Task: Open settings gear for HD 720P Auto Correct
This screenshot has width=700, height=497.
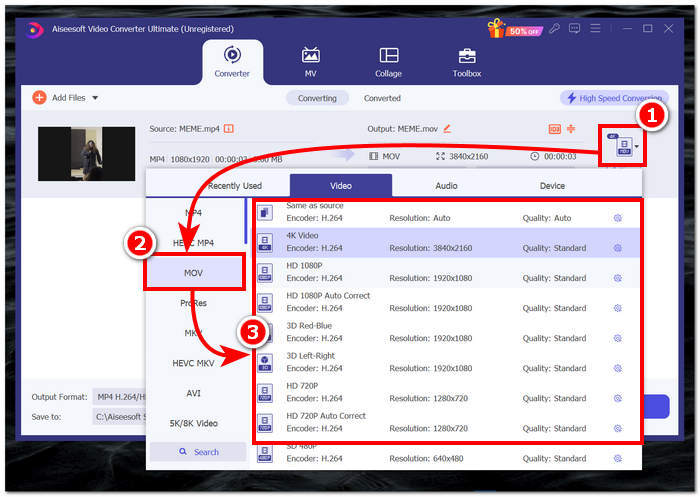Action: click(618, 428)
